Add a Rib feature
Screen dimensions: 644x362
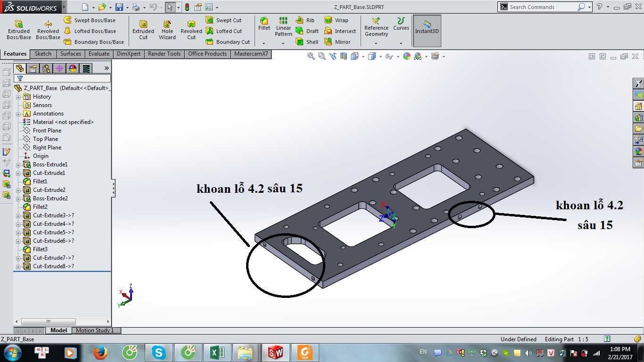pyautogui.click(x=305, y=20)
